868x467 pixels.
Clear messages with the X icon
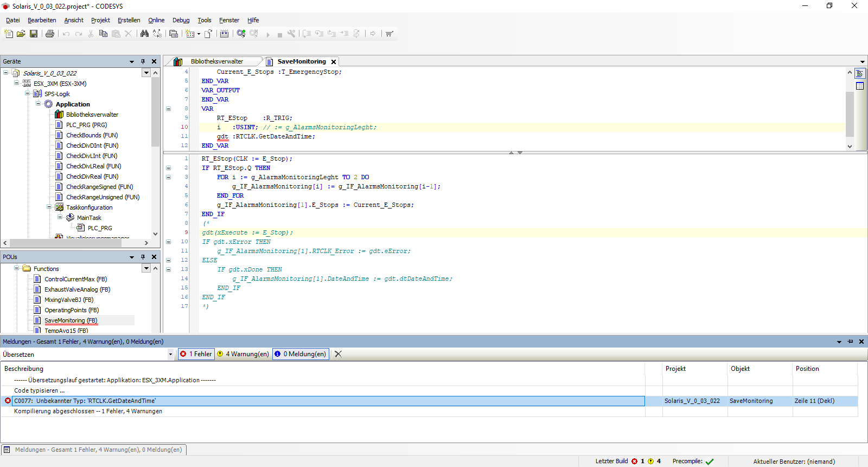coord(338,354)
